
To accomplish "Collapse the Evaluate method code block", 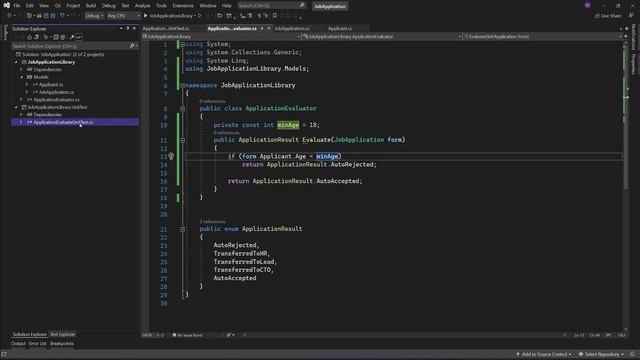I will [182, 140].
